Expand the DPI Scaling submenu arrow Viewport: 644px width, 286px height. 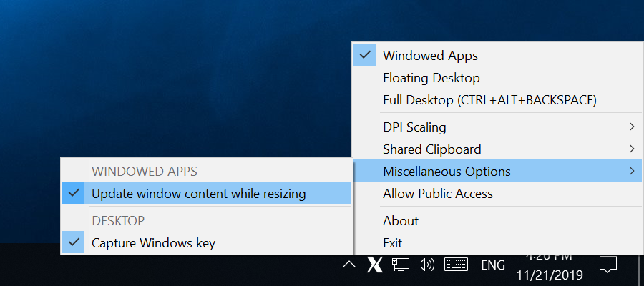(632, 127)
